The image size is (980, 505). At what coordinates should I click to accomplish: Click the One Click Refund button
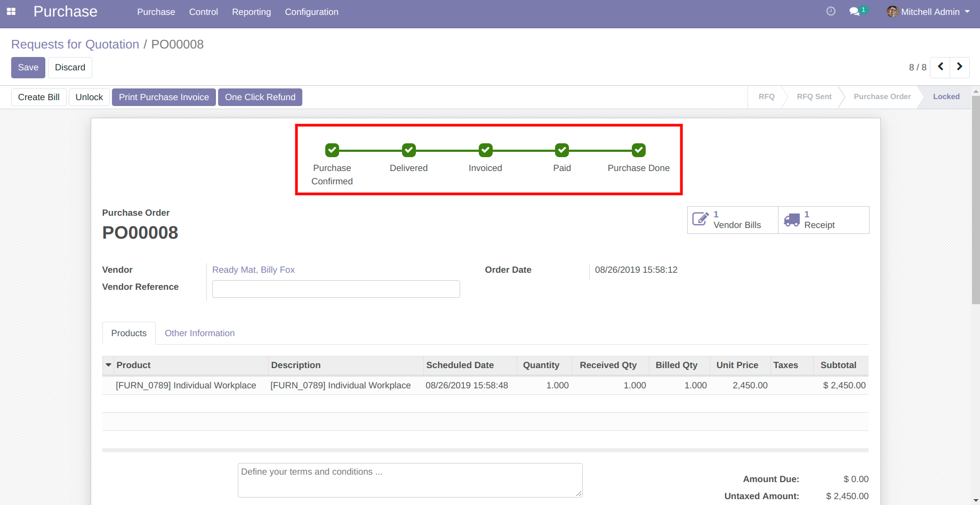pyautogui.click(x=260, y=97)
